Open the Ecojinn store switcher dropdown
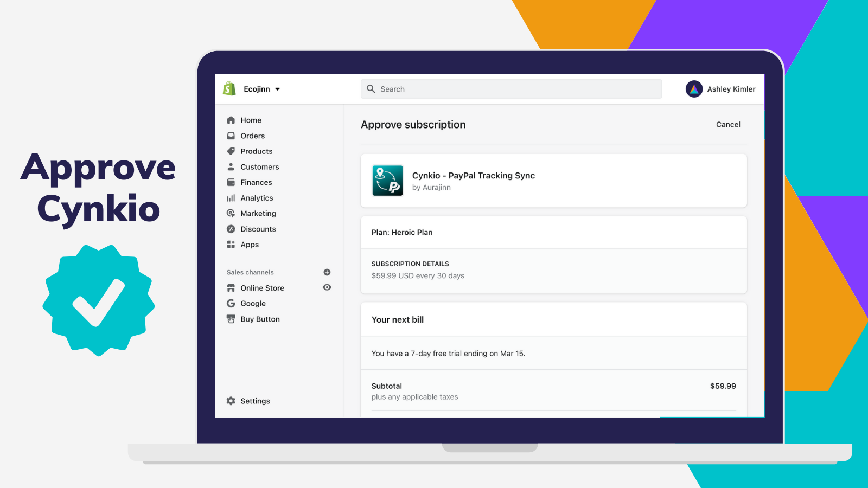This screenshot has height=488, width=868. pyautogui.click(x=262, y=89)
